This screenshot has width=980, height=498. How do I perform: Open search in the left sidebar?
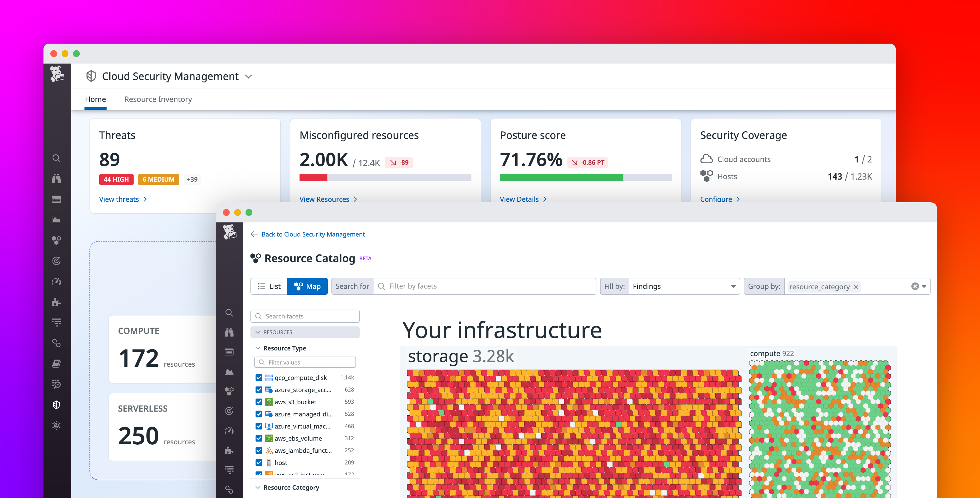coord(57,158)
